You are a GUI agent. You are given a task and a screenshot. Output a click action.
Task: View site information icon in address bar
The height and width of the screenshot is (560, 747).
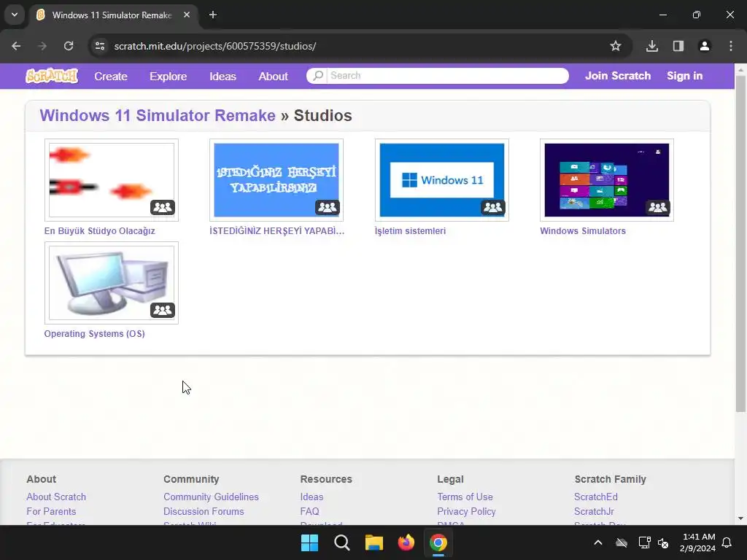tap(100, 46)
